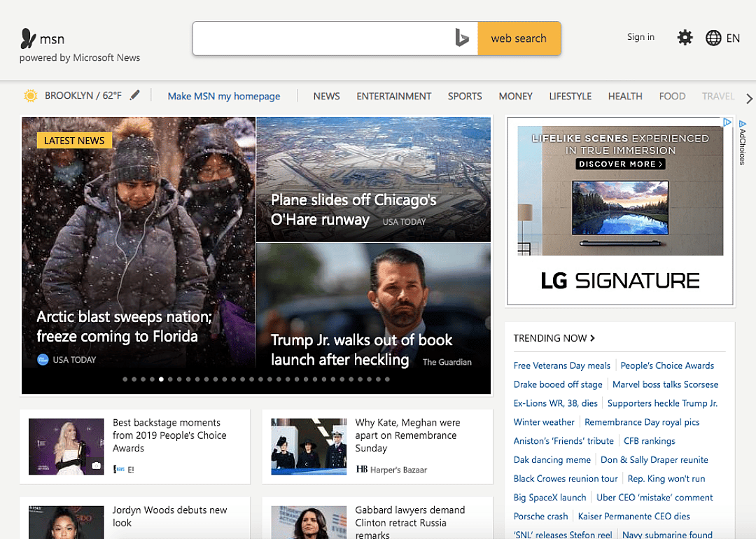
Task: Open Free Veterans Day meals trend
Action: [561, 365]
